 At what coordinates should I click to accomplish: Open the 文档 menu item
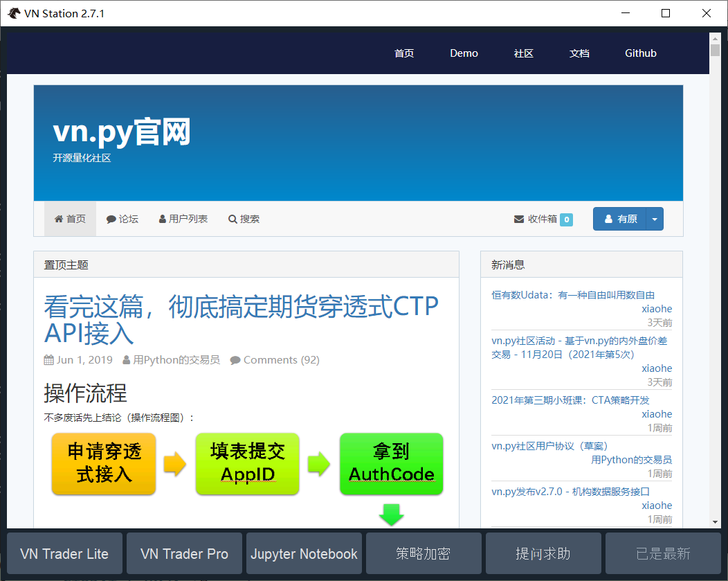point(579,53)
